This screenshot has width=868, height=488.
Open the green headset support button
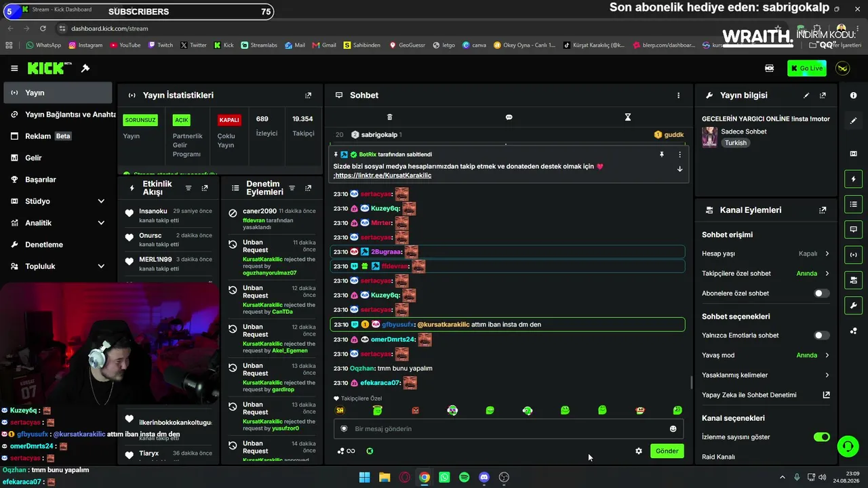(848, 446)
